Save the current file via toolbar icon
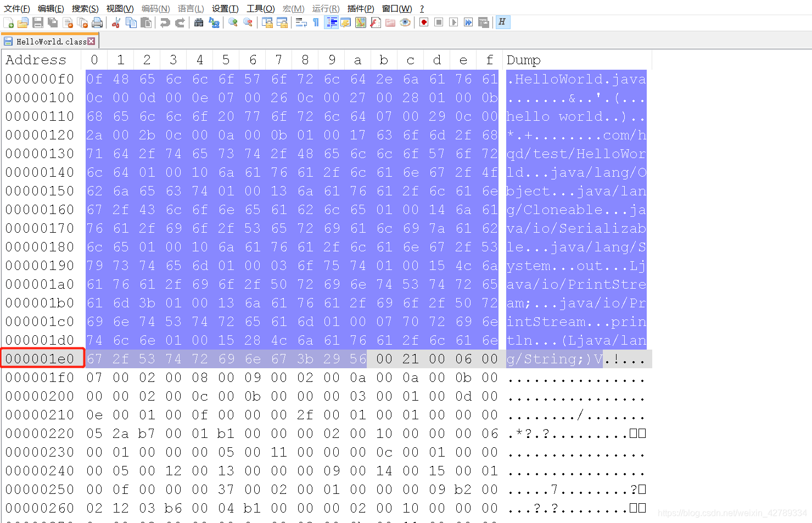812x523 pixels. [38, 23]
